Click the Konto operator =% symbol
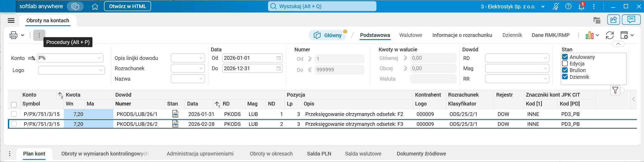The image size is (644, 162). [x=31, y=58]
